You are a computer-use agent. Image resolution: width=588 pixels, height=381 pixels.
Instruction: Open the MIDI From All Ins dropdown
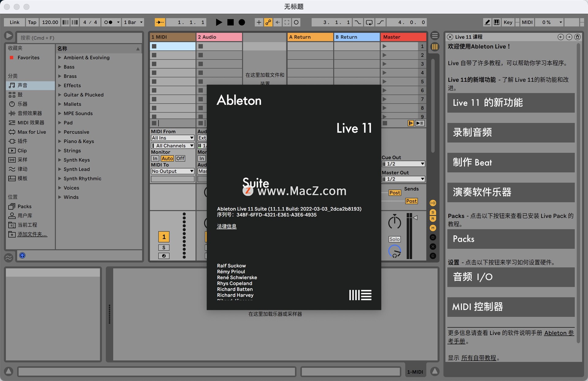point(173,138)
